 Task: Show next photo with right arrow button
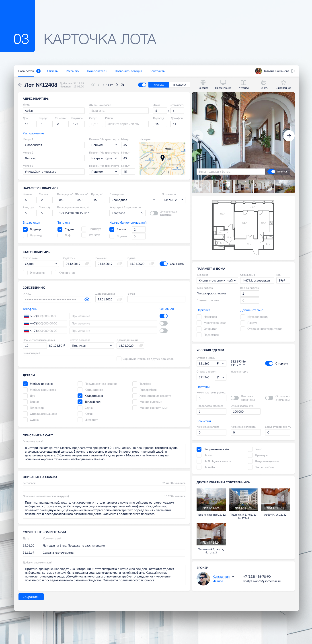click(x=289, y=136)
